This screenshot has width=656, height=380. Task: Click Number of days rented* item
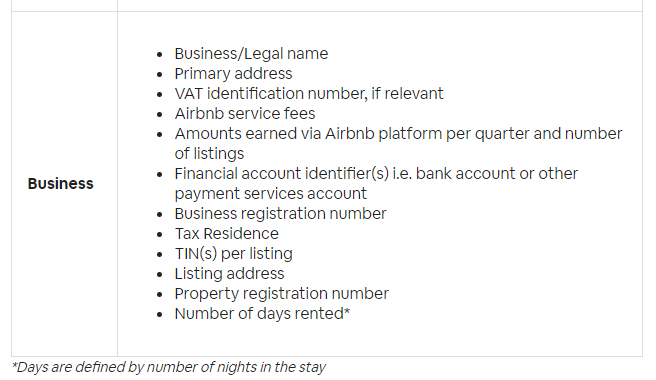click(262, 314)
